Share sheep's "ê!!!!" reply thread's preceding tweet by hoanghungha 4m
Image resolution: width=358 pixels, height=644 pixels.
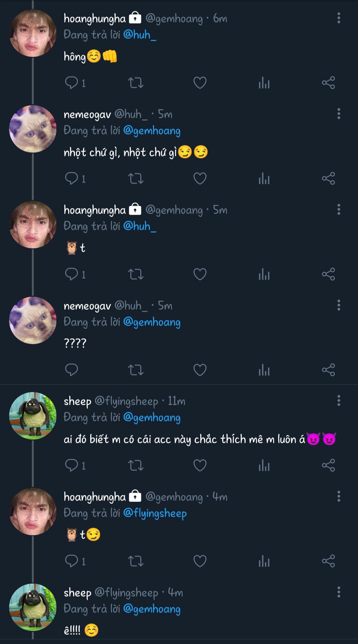[328, 561]
